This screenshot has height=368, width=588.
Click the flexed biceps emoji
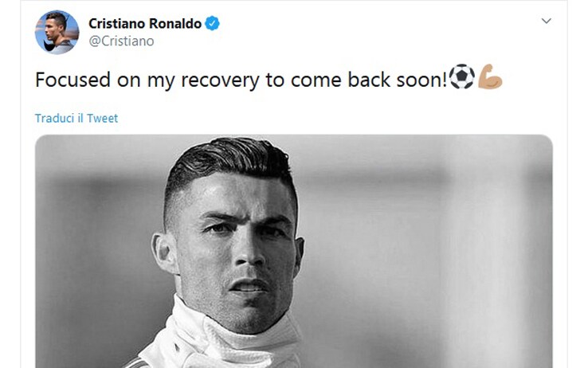490,76
